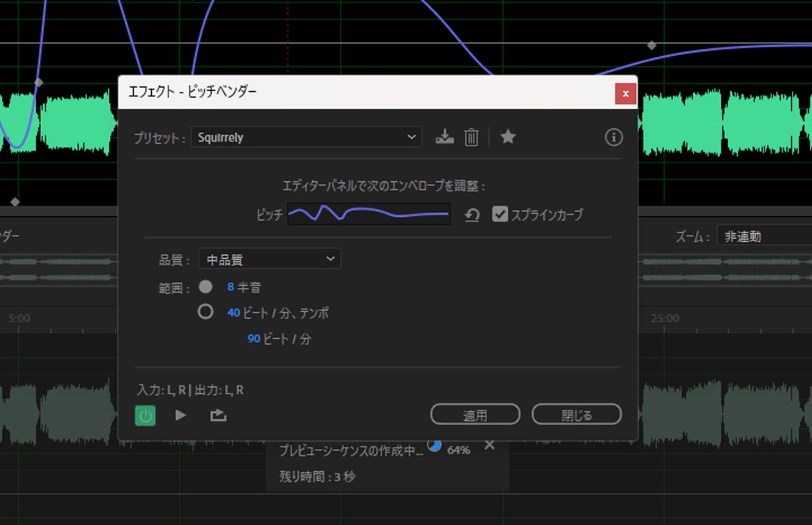Viewport: 812px width, 525px height.
Task: Toggle the effect power state button
Action: click(146, 415)
